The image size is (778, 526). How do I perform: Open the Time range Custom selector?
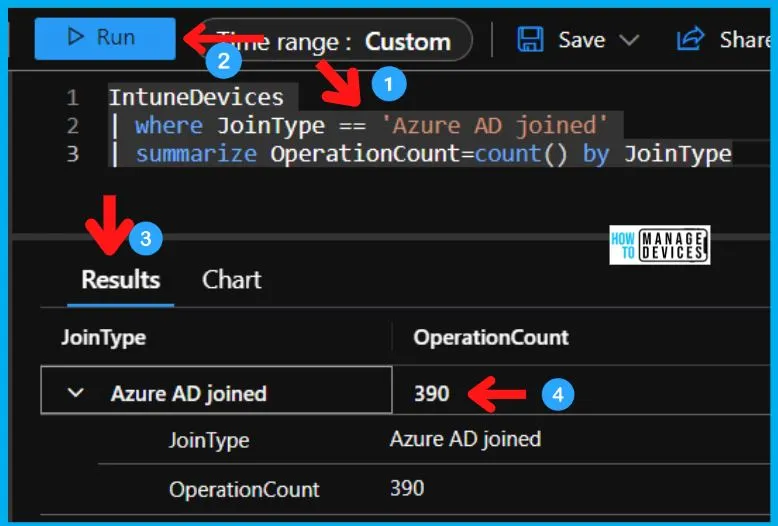click(x=336, y=40)
